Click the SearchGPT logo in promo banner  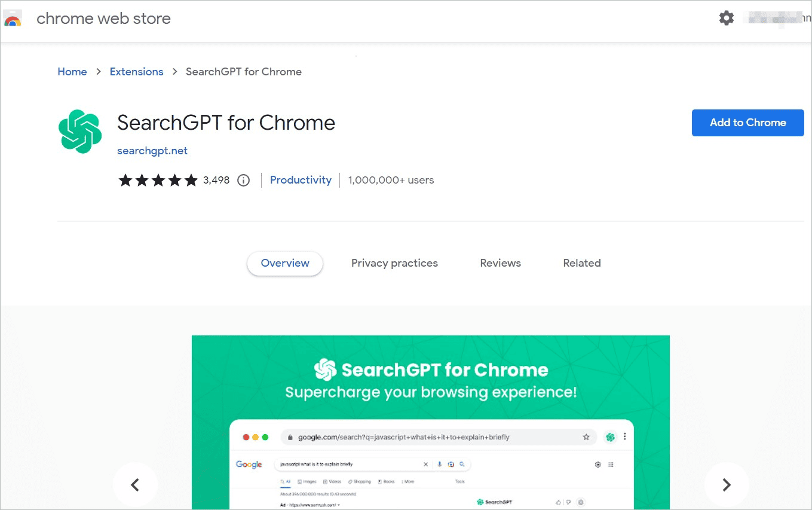point(325,369)
